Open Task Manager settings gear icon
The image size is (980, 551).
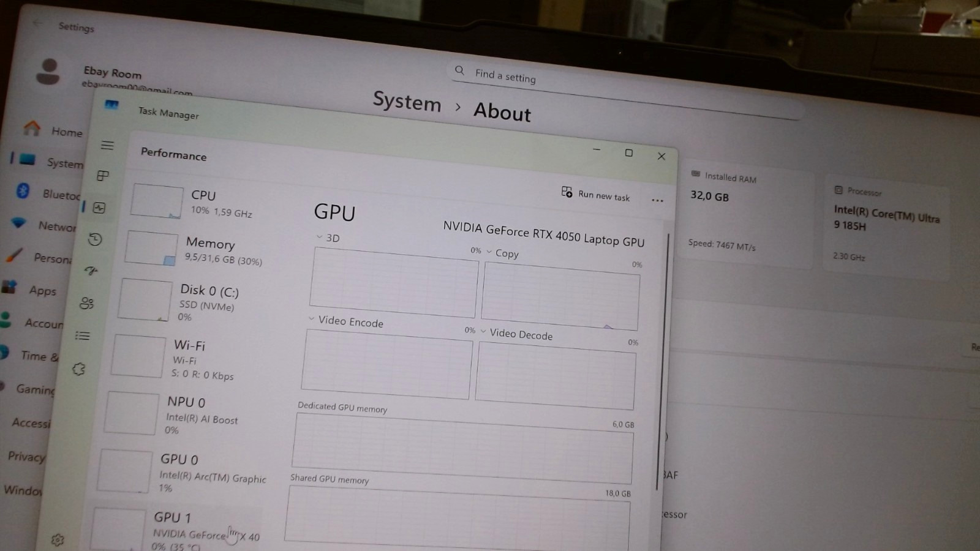58,539
